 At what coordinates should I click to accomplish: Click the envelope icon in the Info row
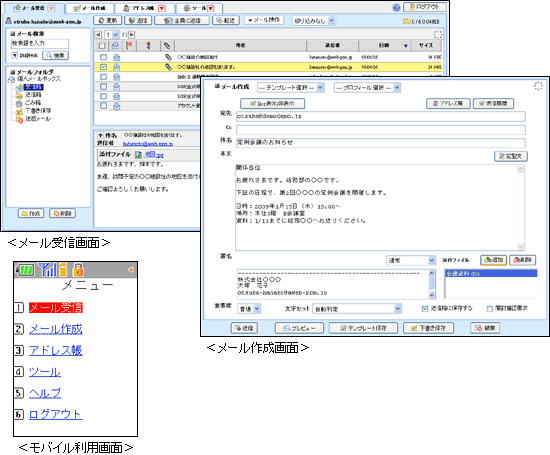pos(116,76)
